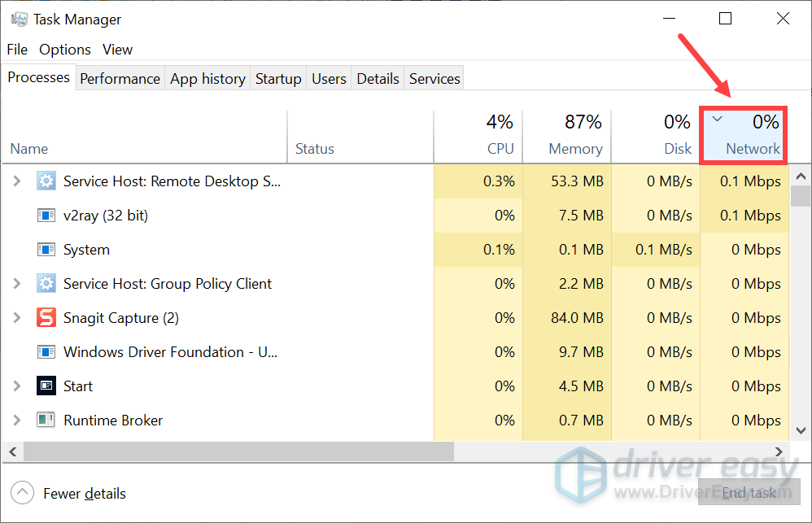Screen dimensions: 812x523
Task: Select the Windows Driver Foundation name text
Action: coord(170,352)
